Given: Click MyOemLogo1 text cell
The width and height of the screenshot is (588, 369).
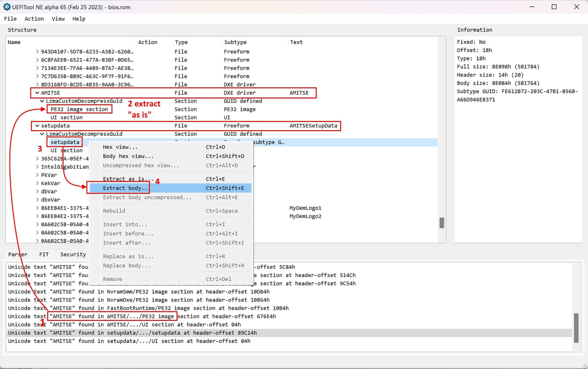Looking at the screenshot, I should (305, 208).
